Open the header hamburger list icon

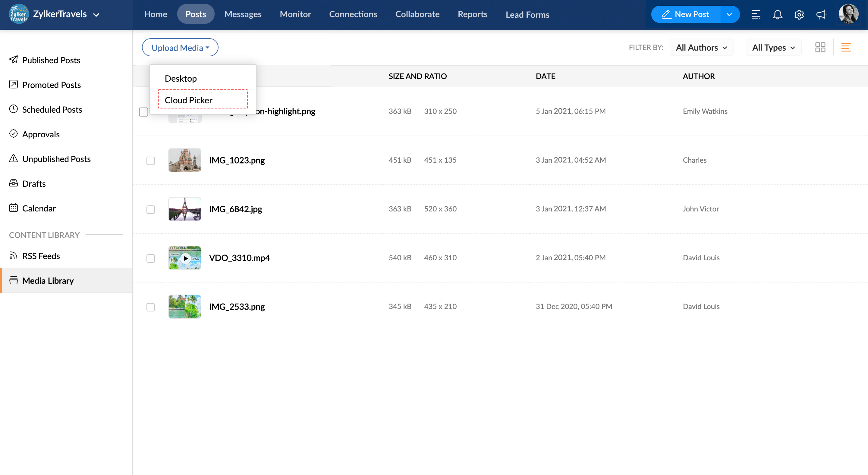click(756, 14)
